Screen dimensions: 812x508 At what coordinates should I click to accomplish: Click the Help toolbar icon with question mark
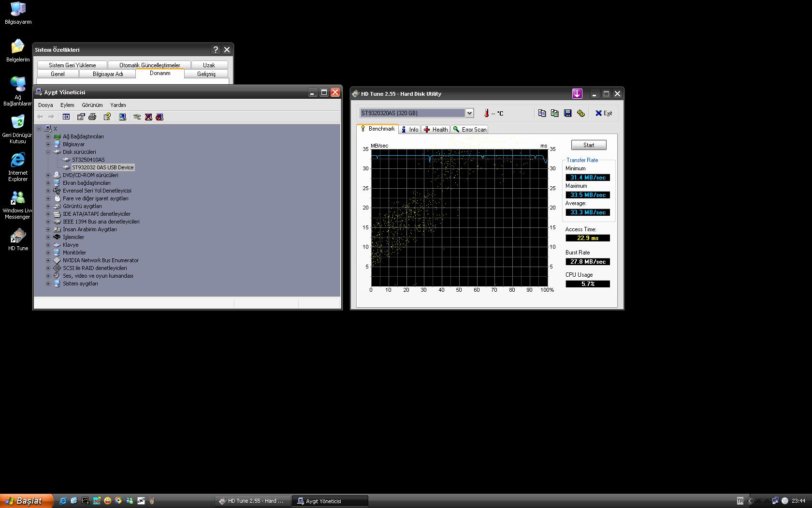click(x=107, y=117)
